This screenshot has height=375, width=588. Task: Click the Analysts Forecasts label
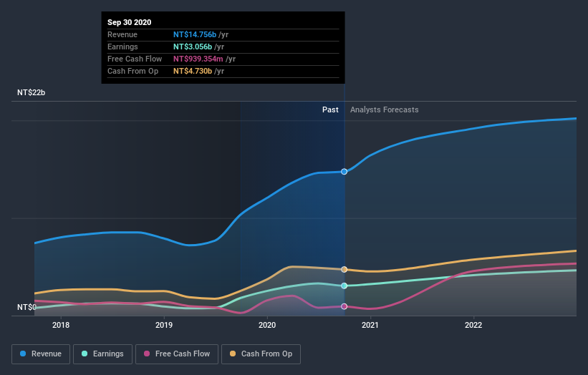(x=385, y=109)
